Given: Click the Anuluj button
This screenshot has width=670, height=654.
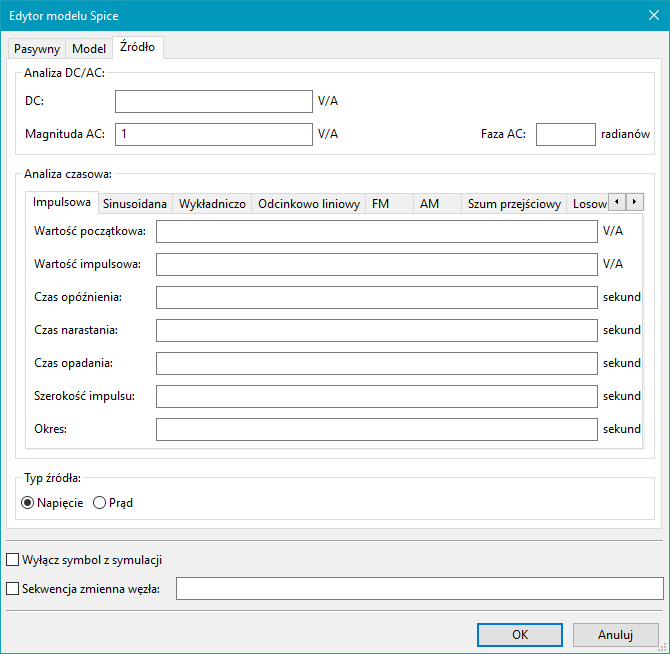Looking at the screenshot, I should (615, 634).
